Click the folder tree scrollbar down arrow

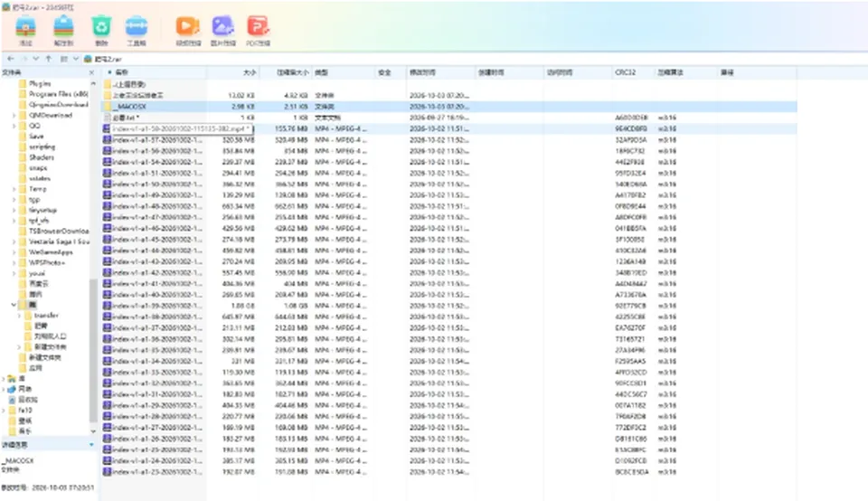click(93, 431)
